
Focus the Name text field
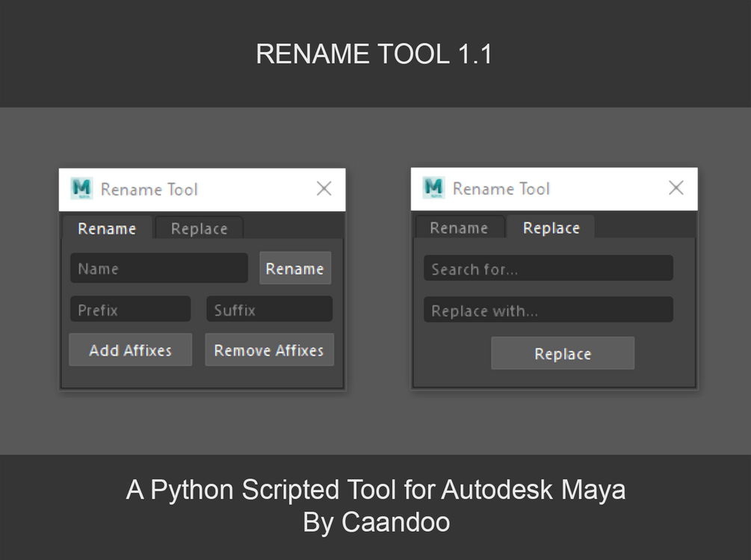(158, 268)
